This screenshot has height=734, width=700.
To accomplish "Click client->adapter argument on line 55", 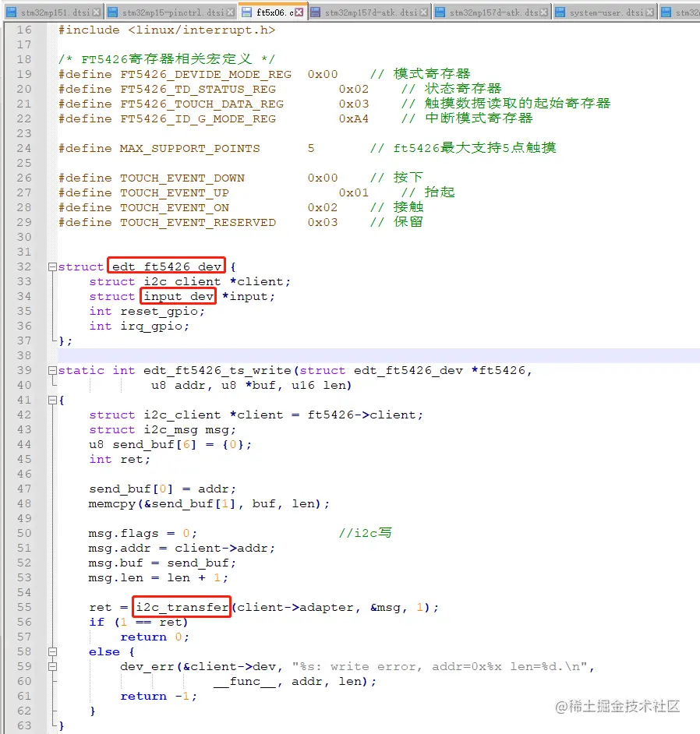I will (295, 608).
